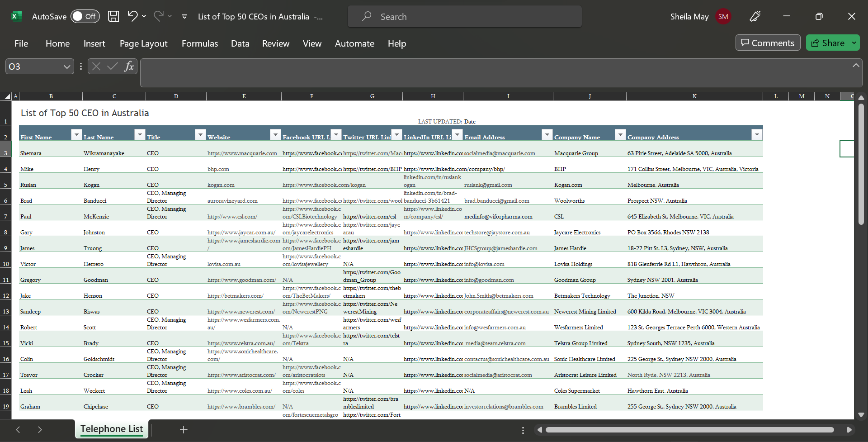
Task: Click the vertical scrollbar thumb
Action: point(861,164)
